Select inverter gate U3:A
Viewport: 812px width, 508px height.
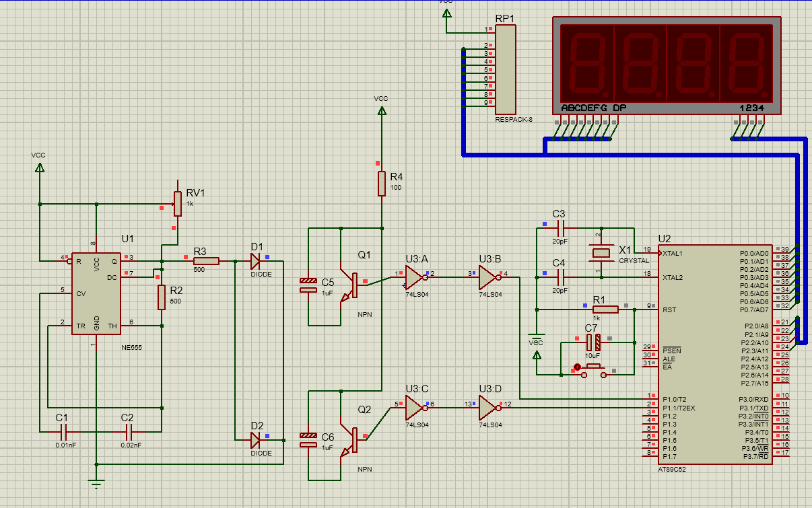[x=416, y=277]
